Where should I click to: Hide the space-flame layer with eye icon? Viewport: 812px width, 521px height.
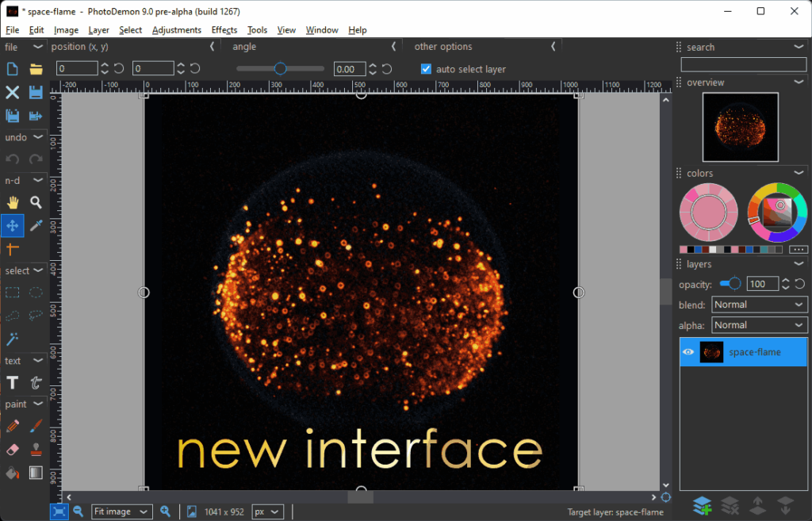[x=688, y=352]
